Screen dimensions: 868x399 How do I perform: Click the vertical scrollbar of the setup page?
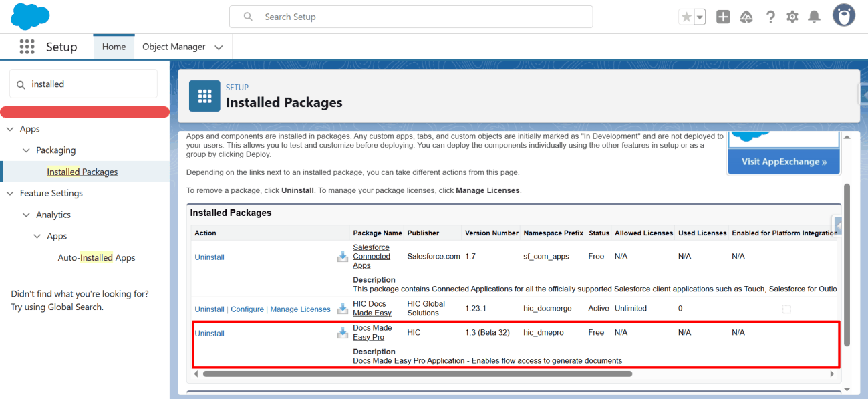(847, 265)
